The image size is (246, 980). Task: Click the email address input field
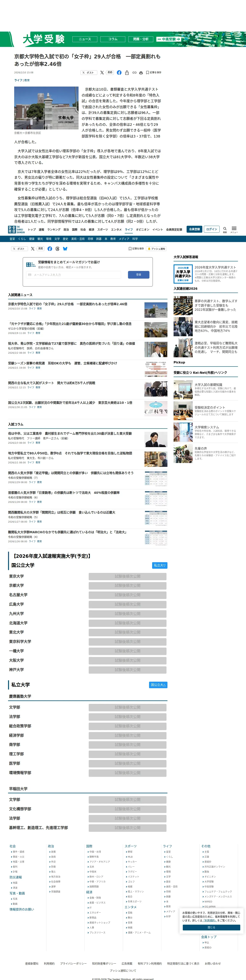74,275
